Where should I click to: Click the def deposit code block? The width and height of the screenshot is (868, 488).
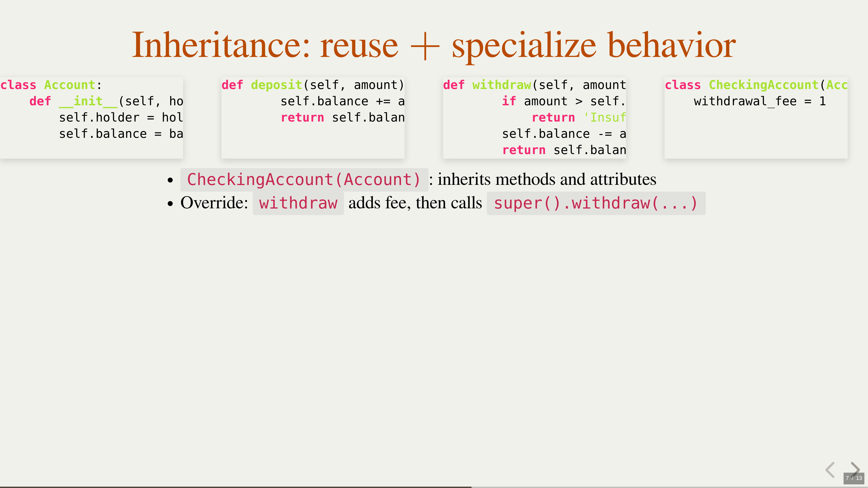[313, 117]
